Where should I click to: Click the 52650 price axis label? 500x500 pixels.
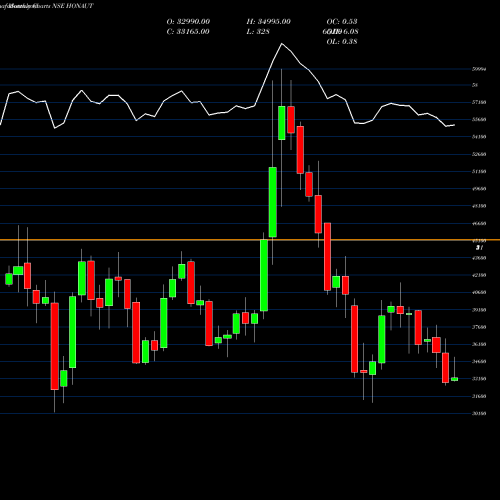(479, 154)
